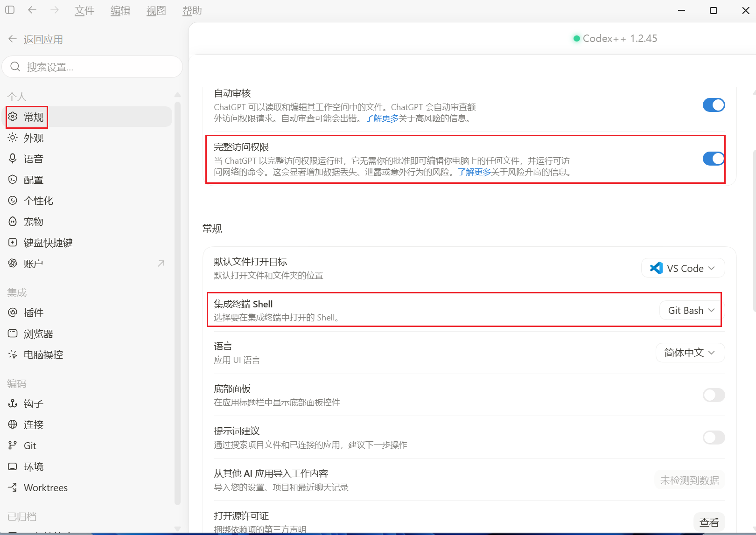The height and width of the screenshot is (535, 756).
Task: Click the branch icon beside Git
Action: coord(13,445)
